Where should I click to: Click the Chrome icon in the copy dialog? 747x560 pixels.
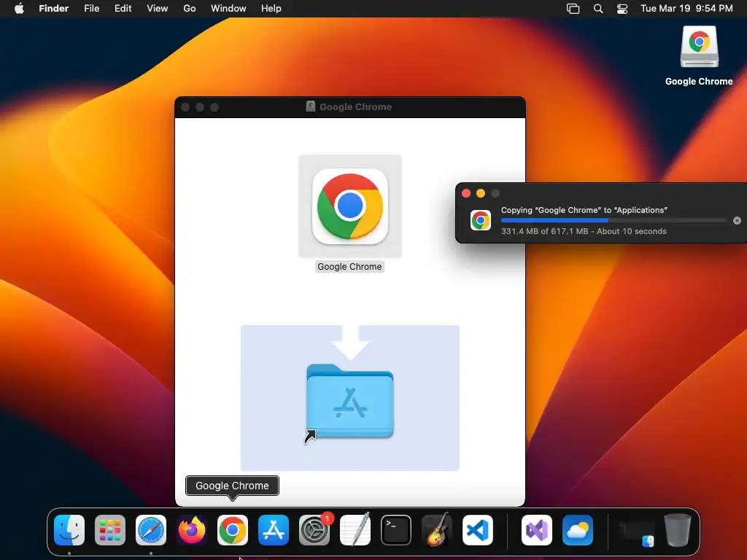[481, 220]
